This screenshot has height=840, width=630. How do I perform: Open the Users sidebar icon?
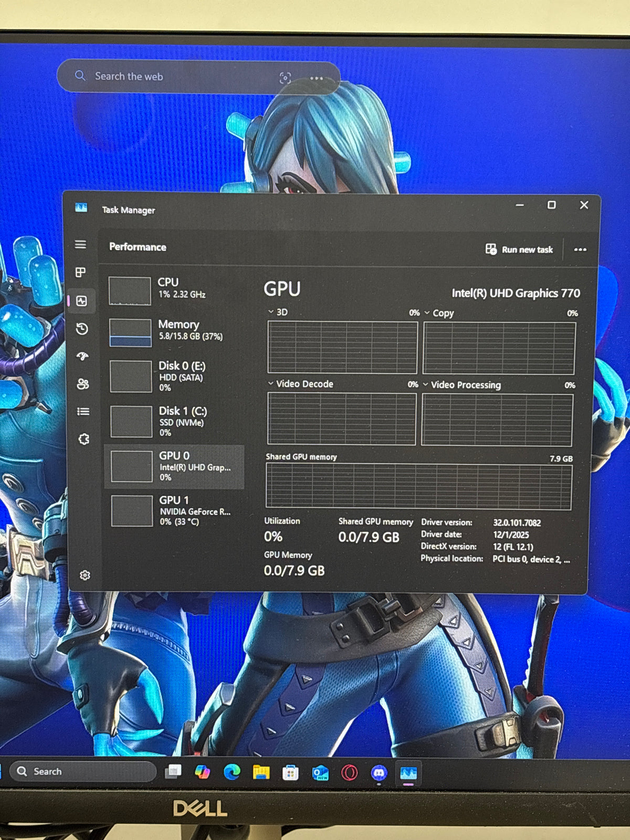tap(83, 384)
